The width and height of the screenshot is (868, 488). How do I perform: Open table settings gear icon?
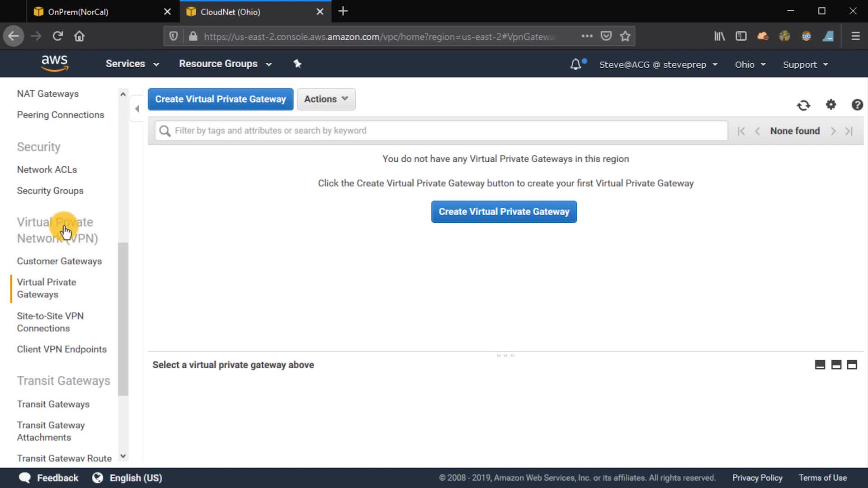pyautogui.click(x=831, y=105)
